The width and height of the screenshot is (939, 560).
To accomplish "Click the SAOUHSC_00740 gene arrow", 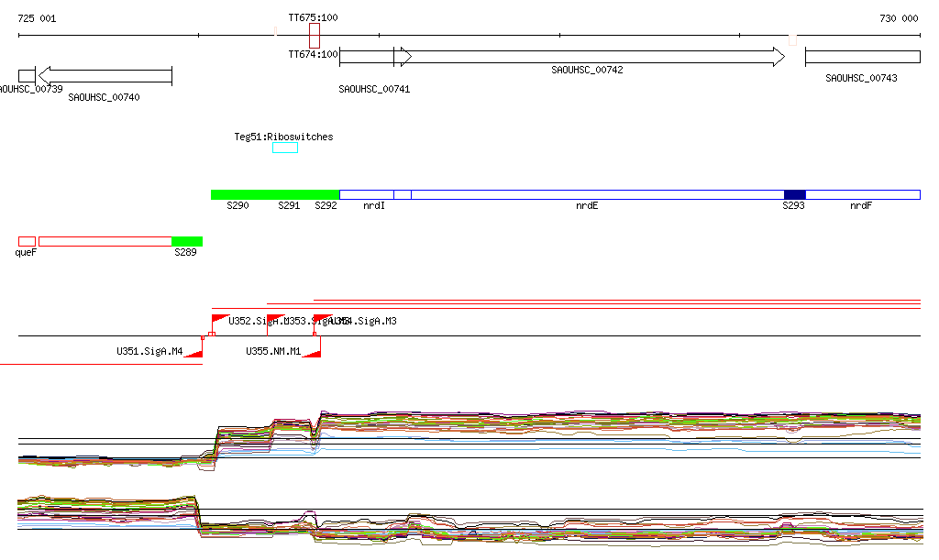I will point(105,75).
